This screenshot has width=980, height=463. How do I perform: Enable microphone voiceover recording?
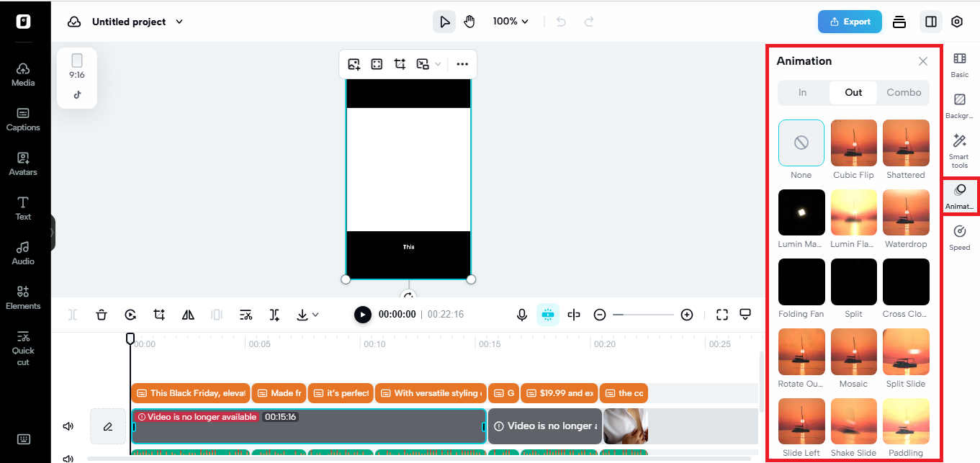522,315
